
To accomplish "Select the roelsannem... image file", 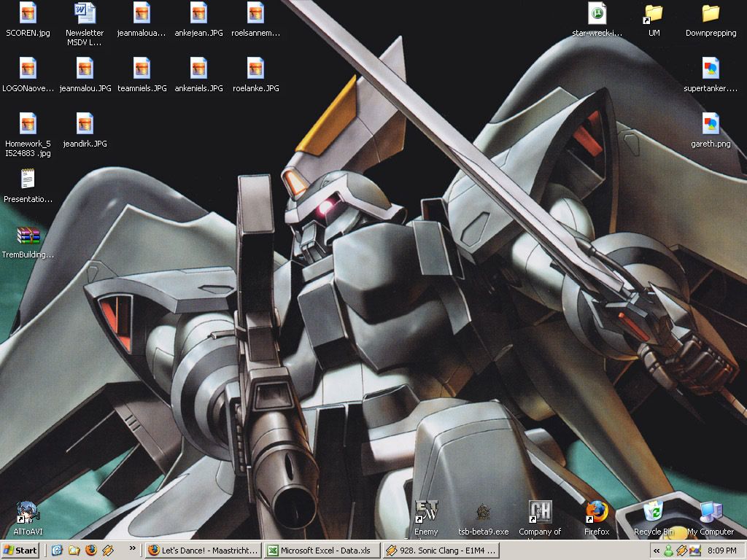I will (255, 19).
